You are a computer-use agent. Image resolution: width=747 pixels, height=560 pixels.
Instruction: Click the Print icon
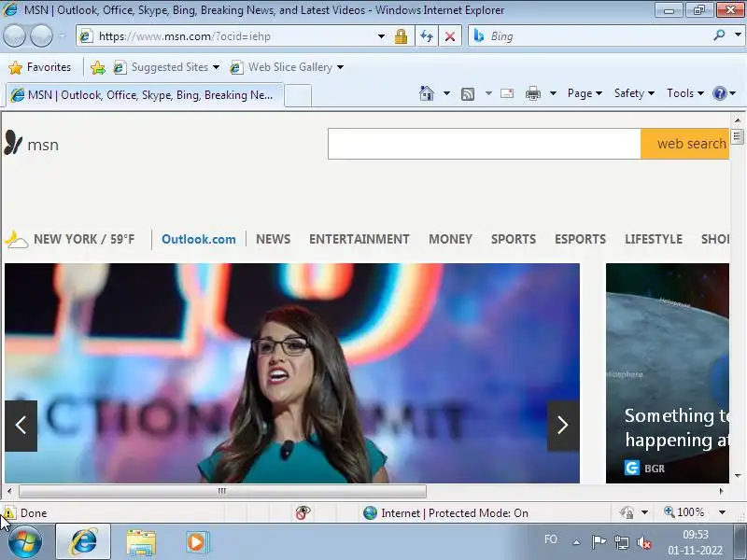532,94
